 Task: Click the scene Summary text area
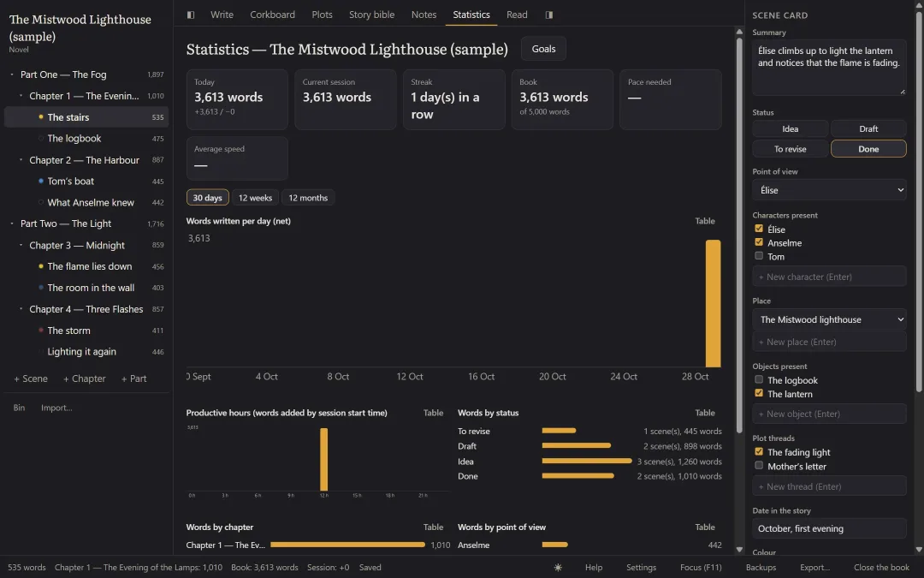829,69
